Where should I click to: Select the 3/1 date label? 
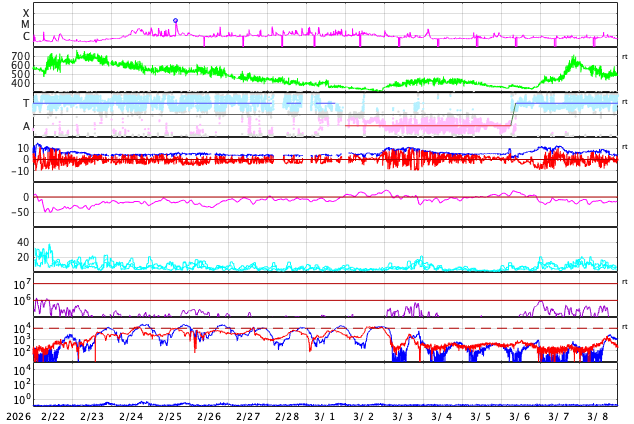[x=326, y=416]
